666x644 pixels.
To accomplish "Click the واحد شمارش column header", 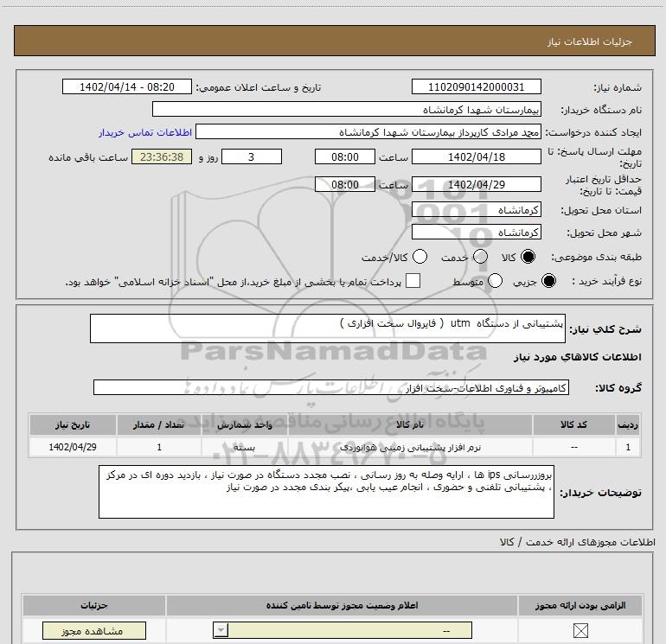I will 244,424.
